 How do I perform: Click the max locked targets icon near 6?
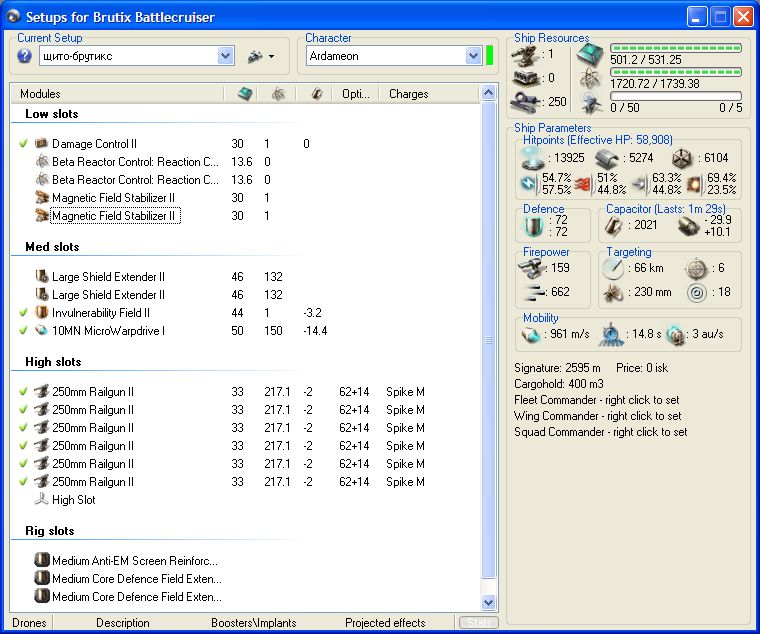[697, 269]
